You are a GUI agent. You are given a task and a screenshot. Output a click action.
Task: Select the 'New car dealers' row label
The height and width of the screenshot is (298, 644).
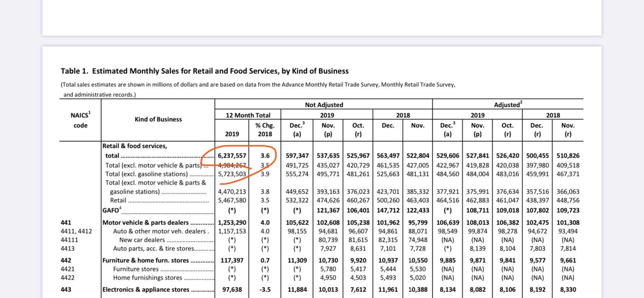coord(142,240)
